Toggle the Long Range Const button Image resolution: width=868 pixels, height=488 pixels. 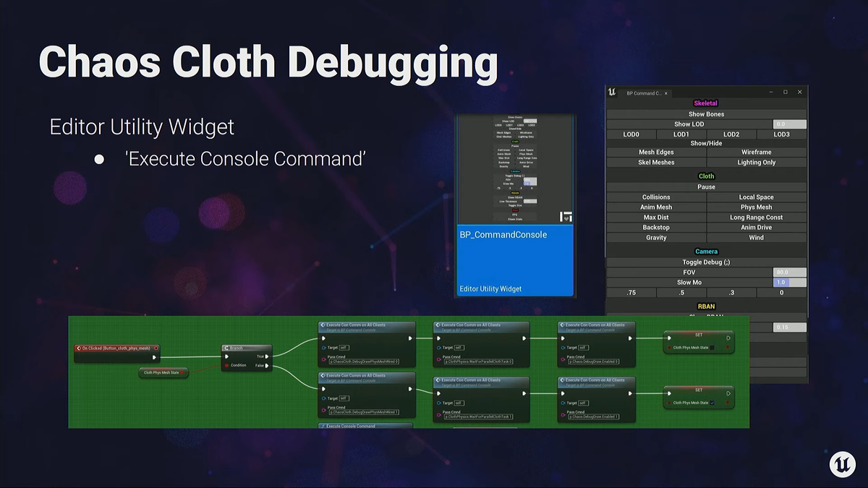(757, 217)
